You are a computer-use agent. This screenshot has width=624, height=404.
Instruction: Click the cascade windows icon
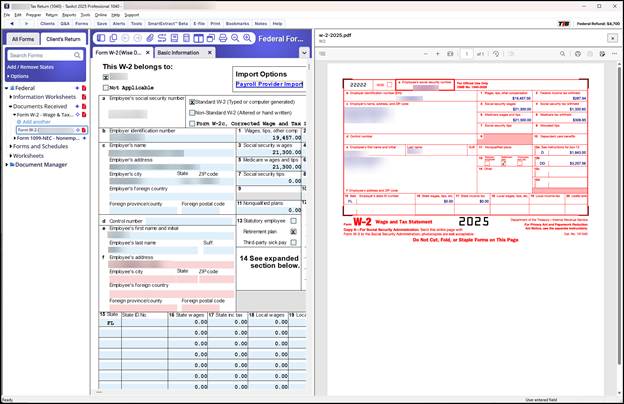click(211, 38)
